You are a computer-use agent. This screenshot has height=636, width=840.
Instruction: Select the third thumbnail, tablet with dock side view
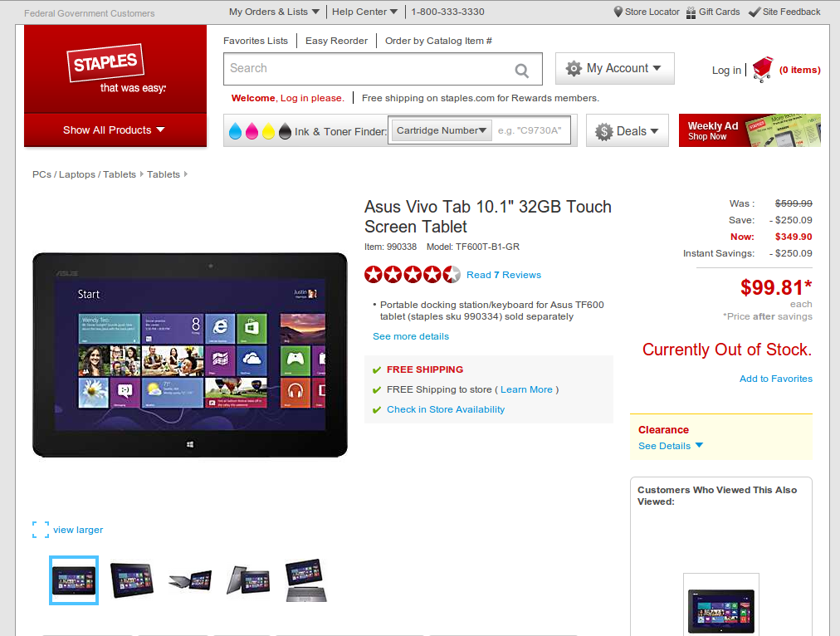coord(190,580)
